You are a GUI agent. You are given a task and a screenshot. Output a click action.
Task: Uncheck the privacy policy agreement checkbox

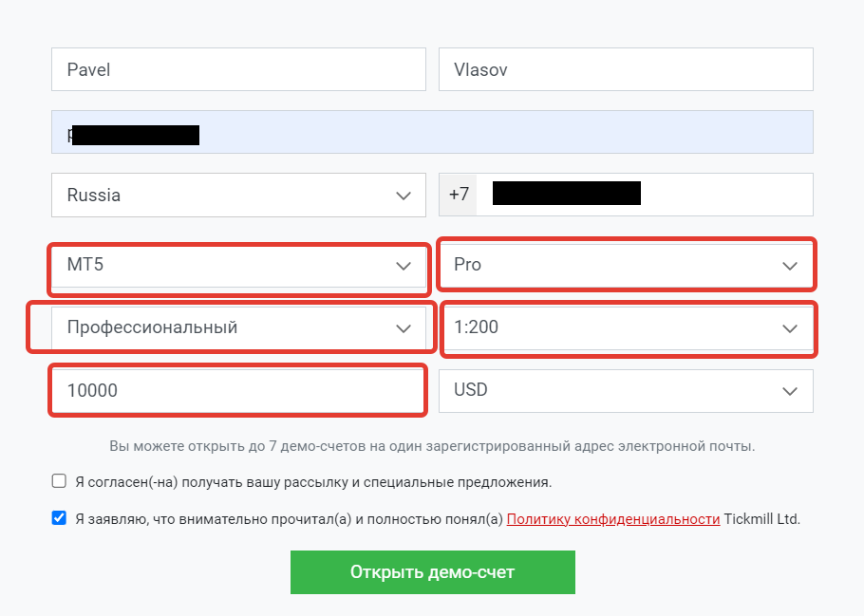tap(59, 518)
